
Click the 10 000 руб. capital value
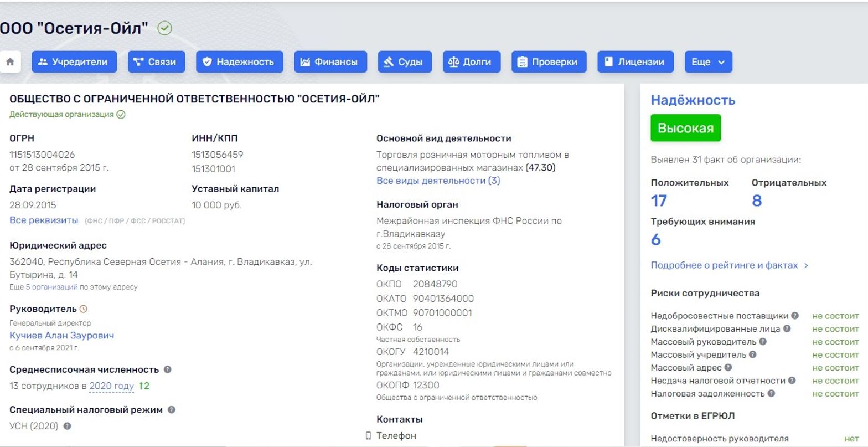click(216, 205)
